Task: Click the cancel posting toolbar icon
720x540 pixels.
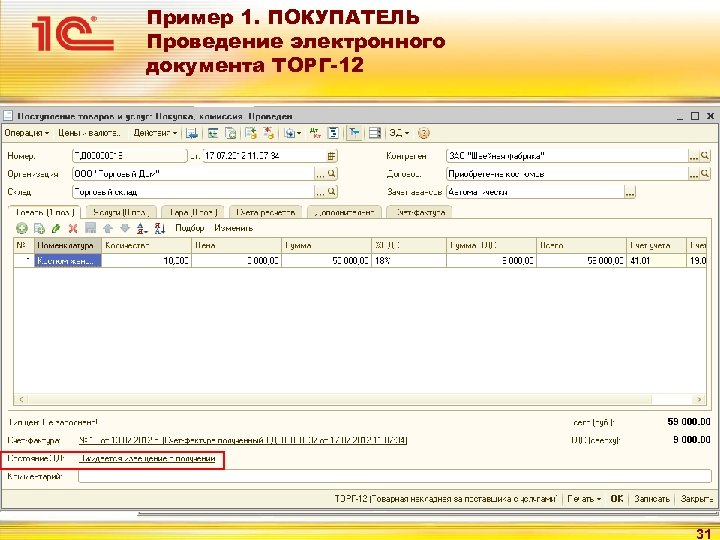Action: point(269,133)
